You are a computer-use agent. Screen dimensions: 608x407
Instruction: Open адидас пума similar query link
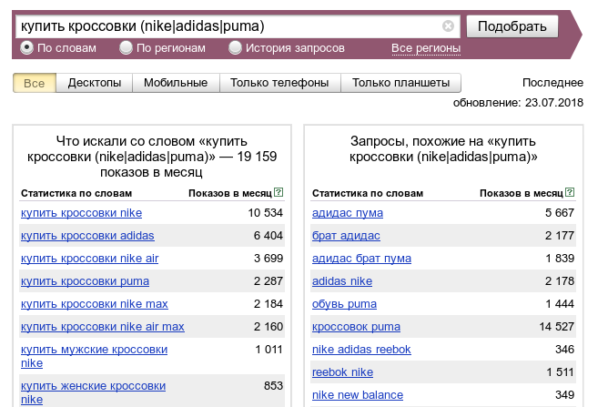pyautogui.click(x=347, y=213)
